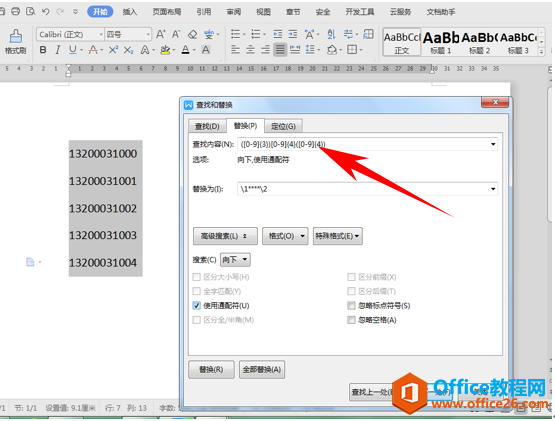
Task: Open the Calibri font name dropdown
Action: point(101,34)
